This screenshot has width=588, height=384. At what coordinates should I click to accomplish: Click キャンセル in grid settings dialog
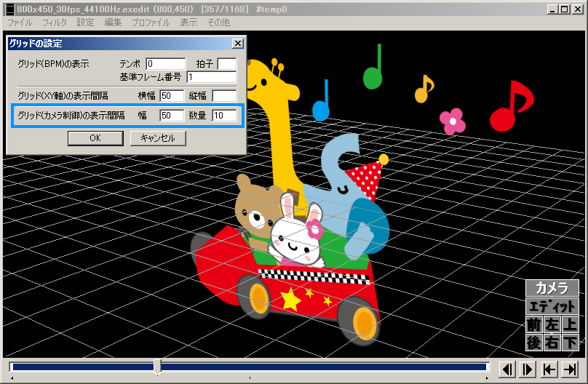tap(158, 138)
